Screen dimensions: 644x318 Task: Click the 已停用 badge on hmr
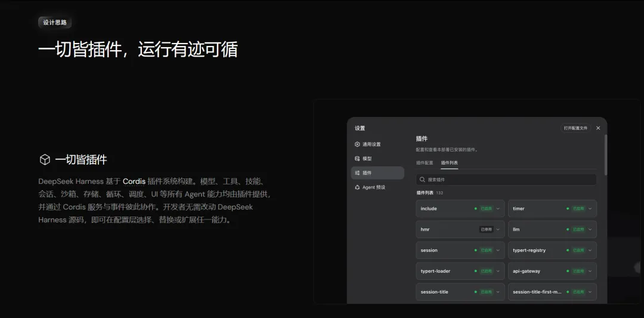(487, 230)
